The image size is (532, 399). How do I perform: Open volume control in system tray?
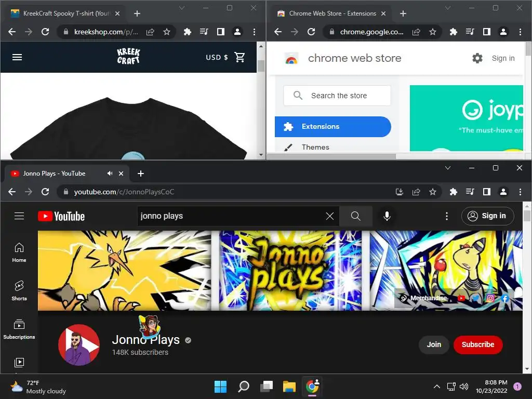(x=464, y=387)
